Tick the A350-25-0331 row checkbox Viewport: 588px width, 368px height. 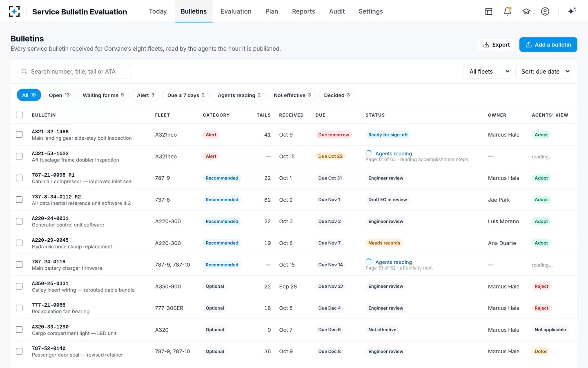pyautogui.click(x=19, y=286)
